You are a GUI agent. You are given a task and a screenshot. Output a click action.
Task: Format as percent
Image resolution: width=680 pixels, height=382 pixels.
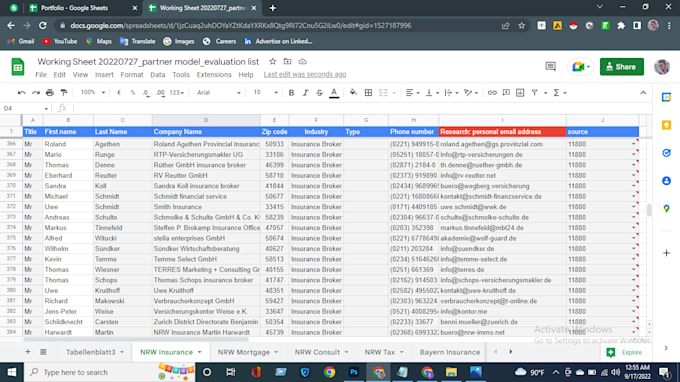tap(133, 93)
